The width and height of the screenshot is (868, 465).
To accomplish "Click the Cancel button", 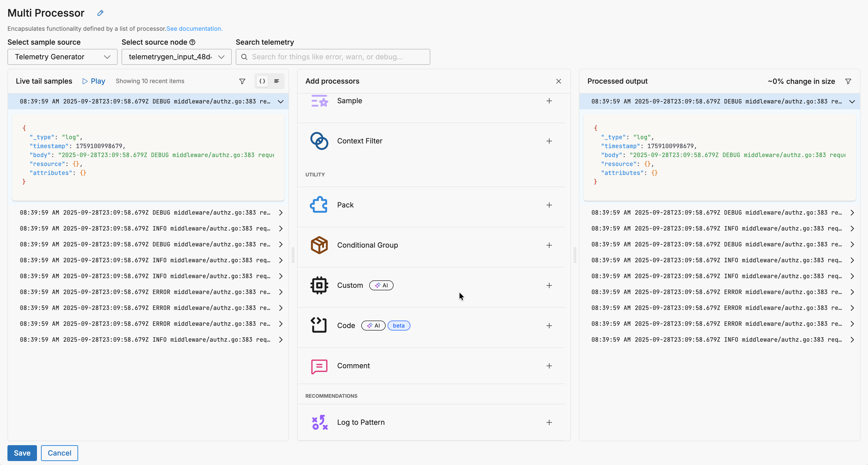I will coord(59,453).
